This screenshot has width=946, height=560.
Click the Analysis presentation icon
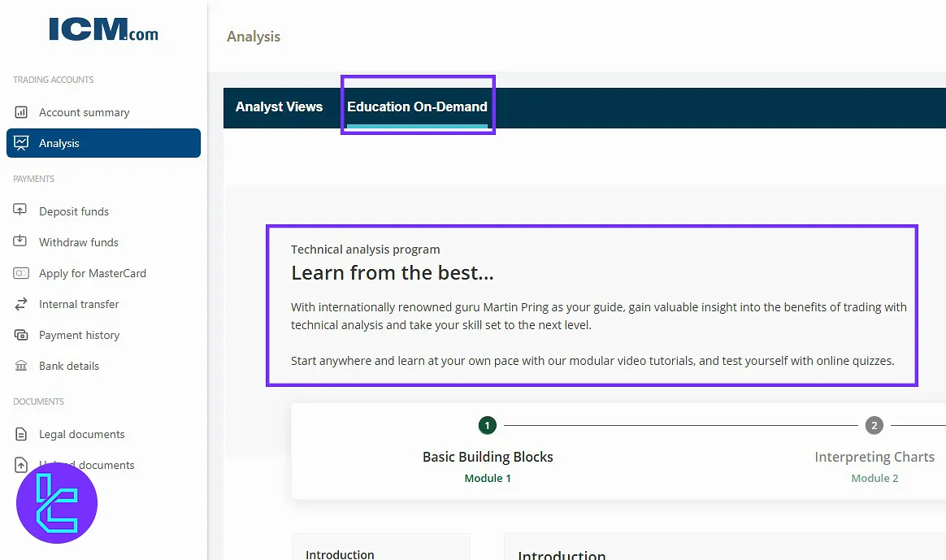(x=21, y=143)
